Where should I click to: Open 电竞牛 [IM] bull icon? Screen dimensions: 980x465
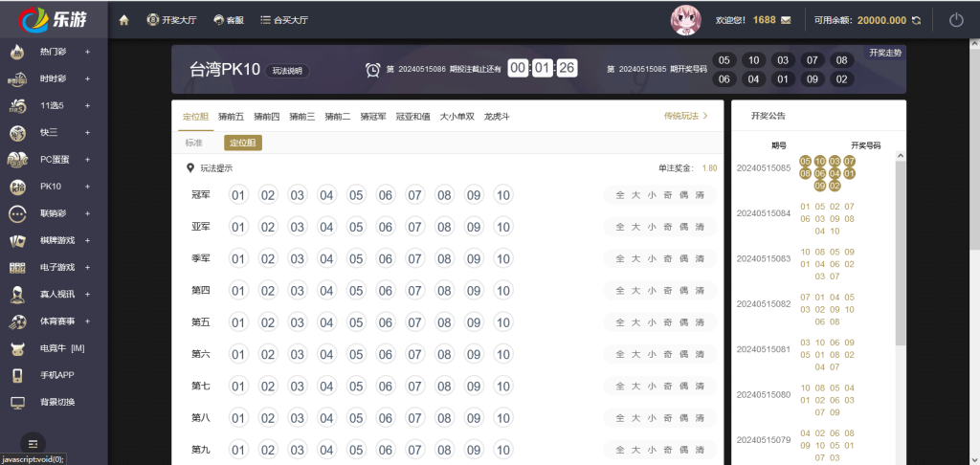17,348
